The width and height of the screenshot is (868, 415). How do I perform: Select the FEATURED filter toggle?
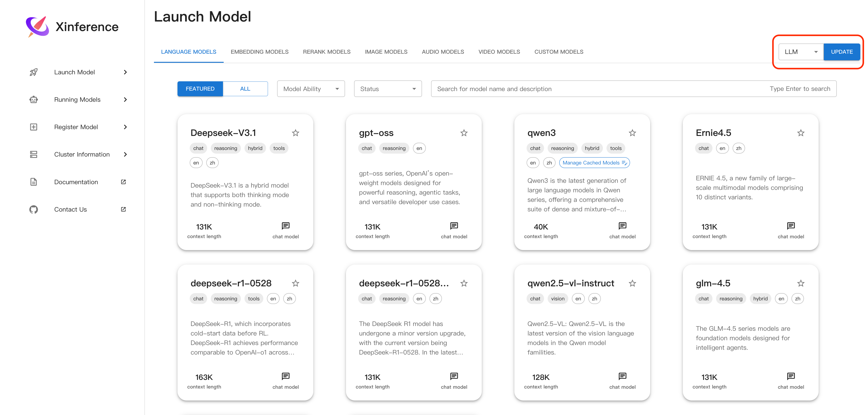click(200, 89)
